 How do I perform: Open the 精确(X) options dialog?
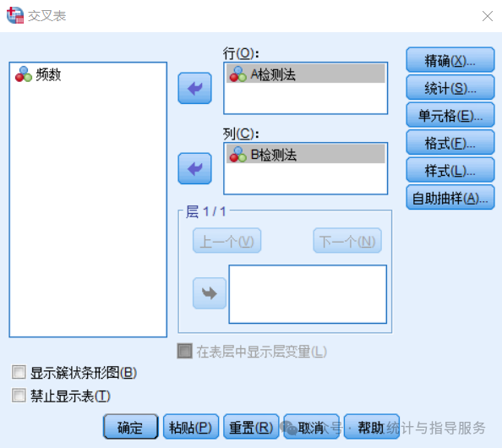click(x=450, y=60)
